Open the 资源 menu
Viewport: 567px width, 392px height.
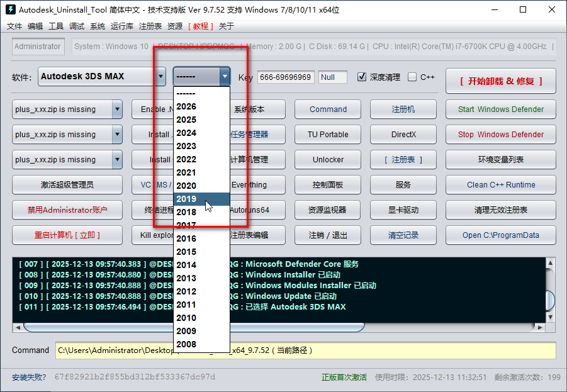click(x=175, y=26)
